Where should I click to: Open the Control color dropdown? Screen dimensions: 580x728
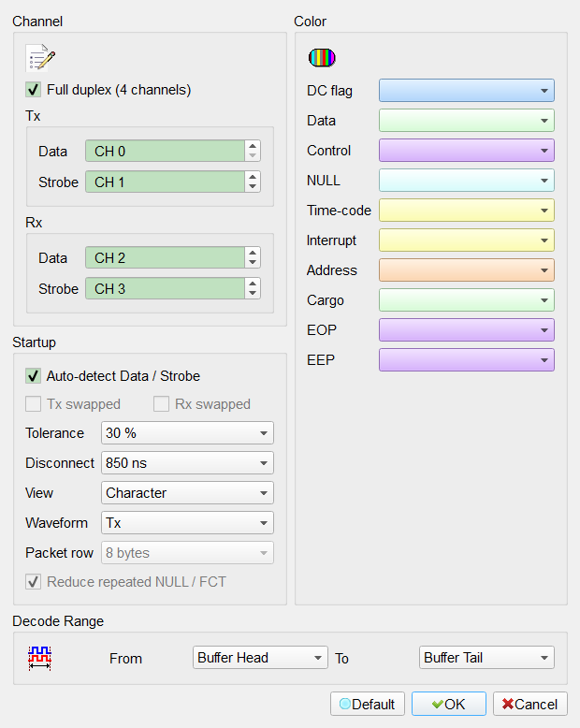pos(466,151)
